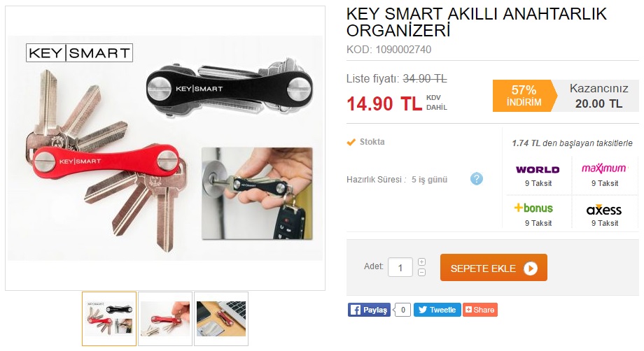Open the orange Share plus button
Screen dimensions: 644x351
point(480,310)
